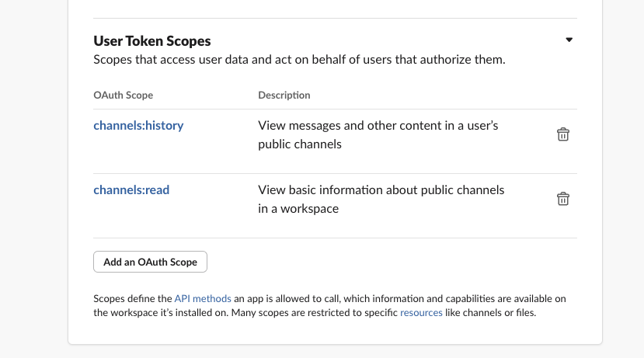
Task: Follow the API methods link
Action: point(203,298)
